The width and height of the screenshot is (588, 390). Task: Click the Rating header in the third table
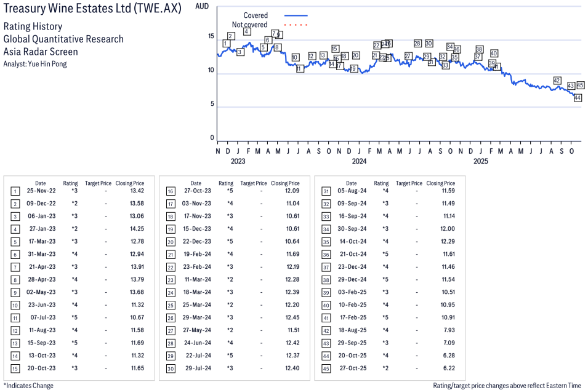(381, 183)
